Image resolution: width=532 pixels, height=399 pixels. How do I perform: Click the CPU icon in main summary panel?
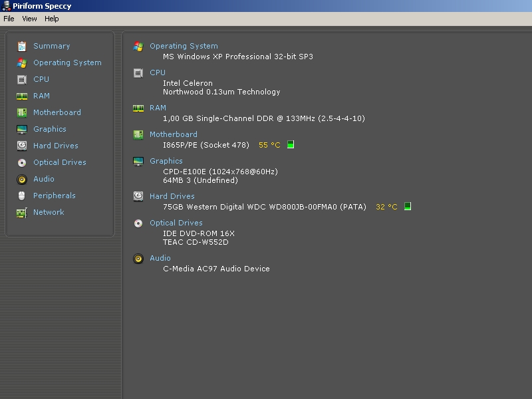(x=138, y=73)
